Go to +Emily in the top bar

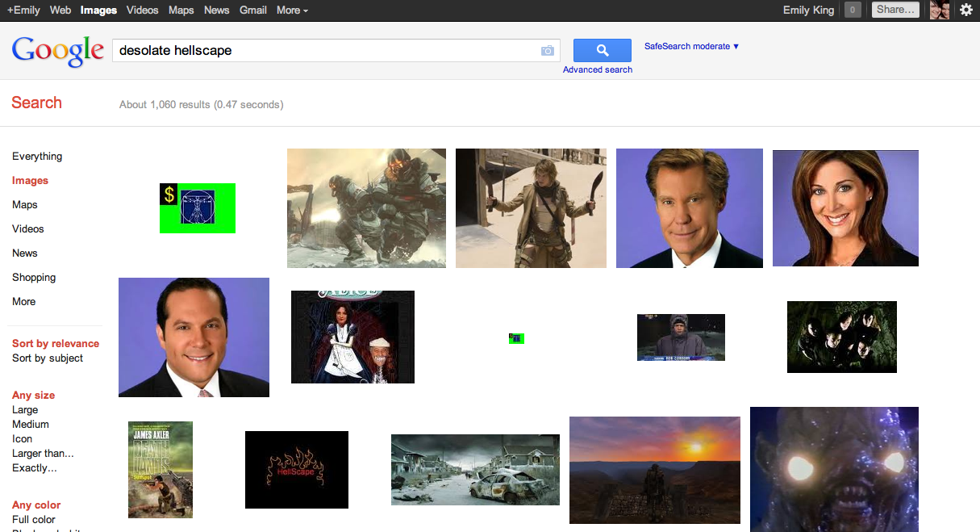[23, 10]
